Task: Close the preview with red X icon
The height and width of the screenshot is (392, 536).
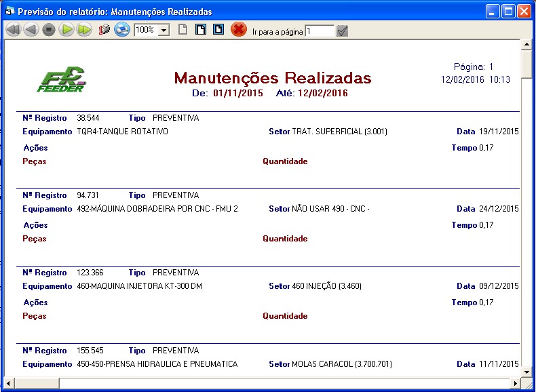Action: 239,29
